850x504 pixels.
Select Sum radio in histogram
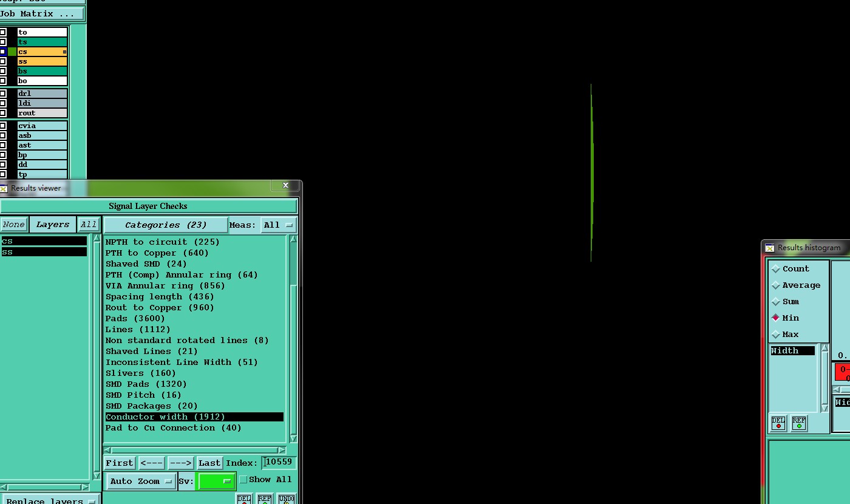(776, 301)
